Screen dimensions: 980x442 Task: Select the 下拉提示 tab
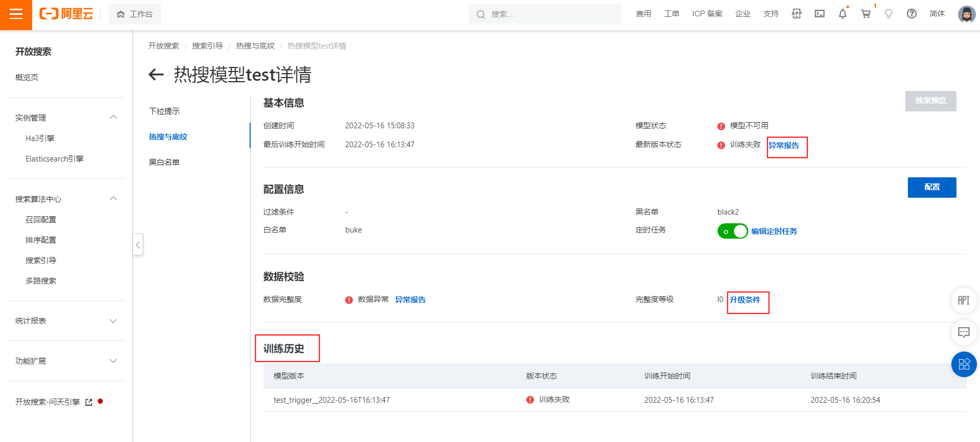coord(164,111)
